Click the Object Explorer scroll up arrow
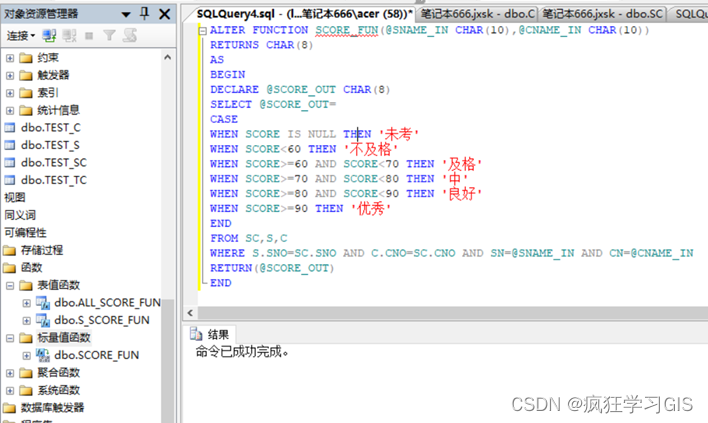The height and width of the screenshot is (423, 708). (168, 57)
